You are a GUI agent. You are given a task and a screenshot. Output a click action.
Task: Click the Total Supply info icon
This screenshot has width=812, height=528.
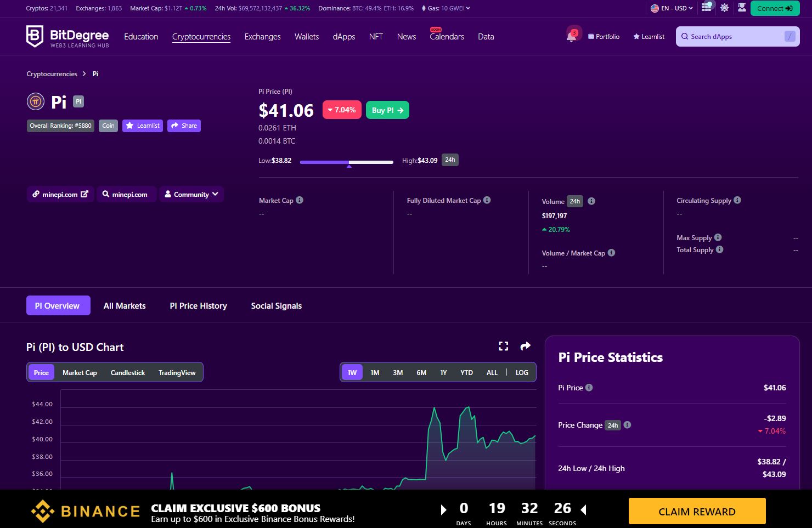[x=720, y=249]
